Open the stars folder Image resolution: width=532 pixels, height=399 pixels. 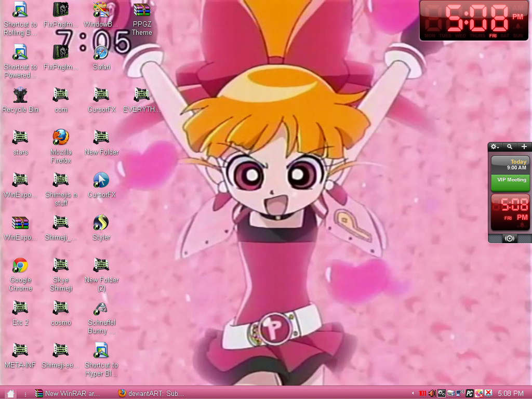(x=20, y=142)
